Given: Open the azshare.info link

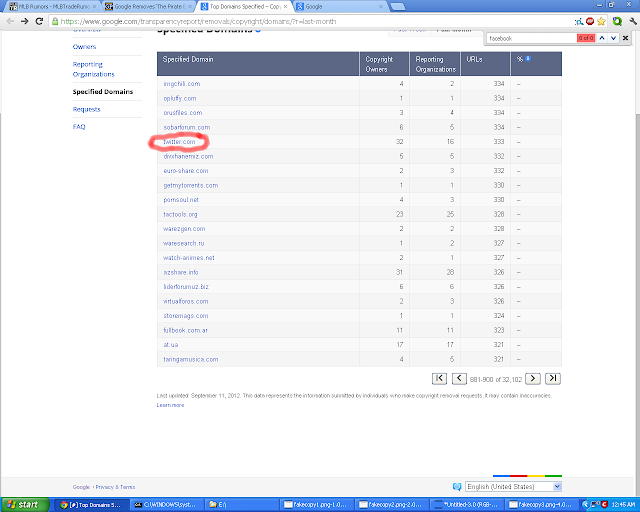Looking at the screenshot, I should point(181,272).
